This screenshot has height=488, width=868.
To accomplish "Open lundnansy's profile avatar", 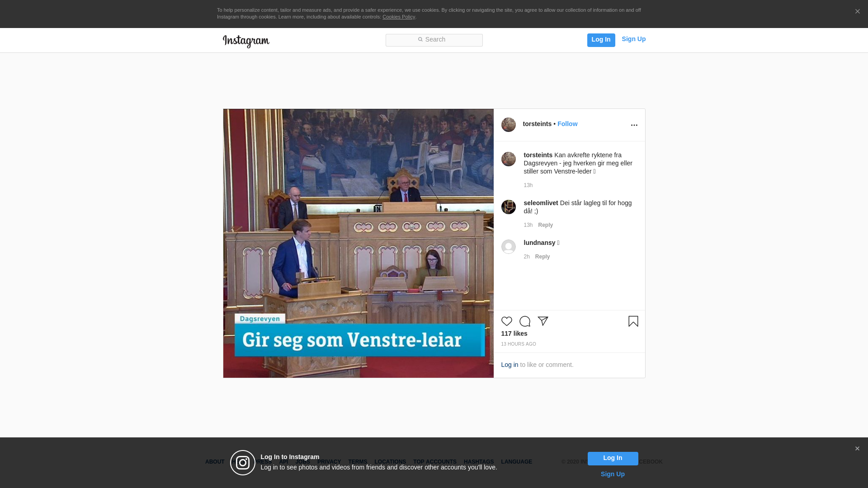I will pos(509,247).
